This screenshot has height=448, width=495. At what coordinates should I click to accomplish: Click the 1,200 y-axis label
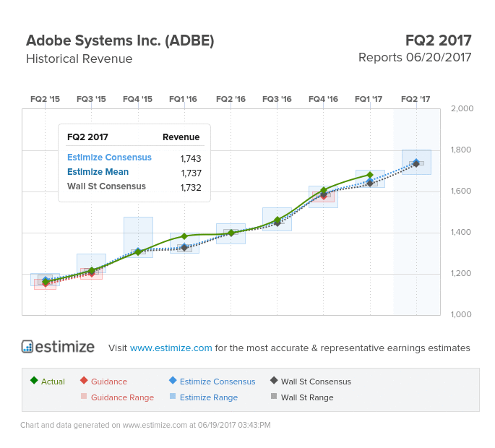pos(461,273)
